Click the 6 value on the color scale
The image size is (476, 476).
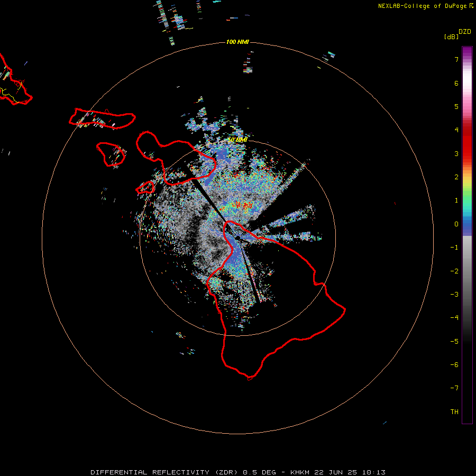click(x=456, y=83)
